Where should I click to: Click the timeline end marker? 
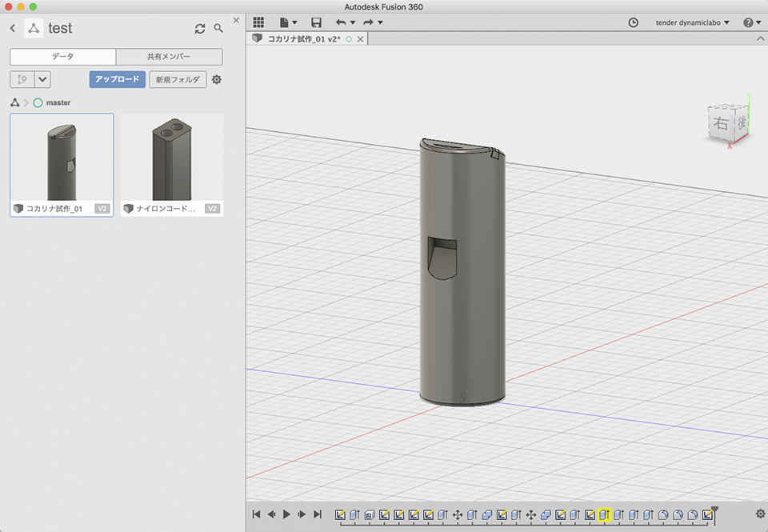(x=715, y=514)
